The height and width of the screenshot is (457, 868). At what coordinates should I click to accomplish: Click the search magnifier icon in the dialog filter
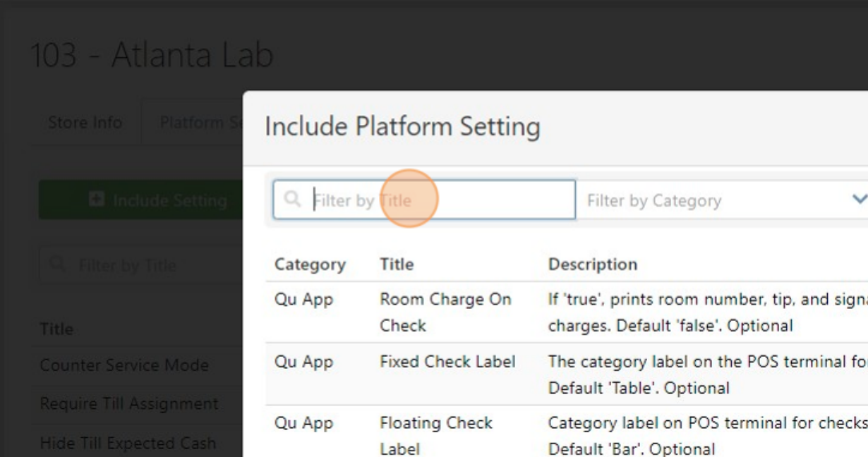point(292,199)
